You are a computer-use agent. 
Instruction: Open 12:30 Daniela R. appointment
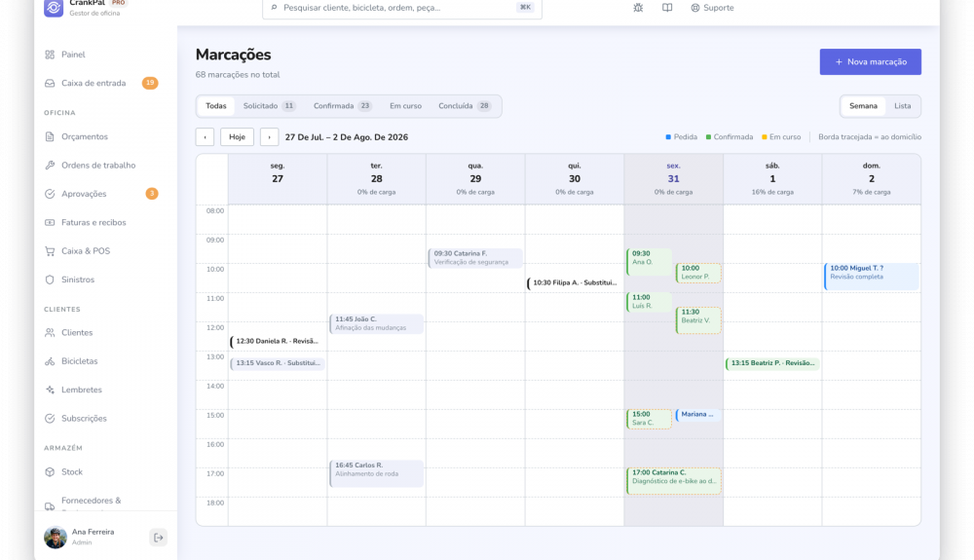click(277, 342)
